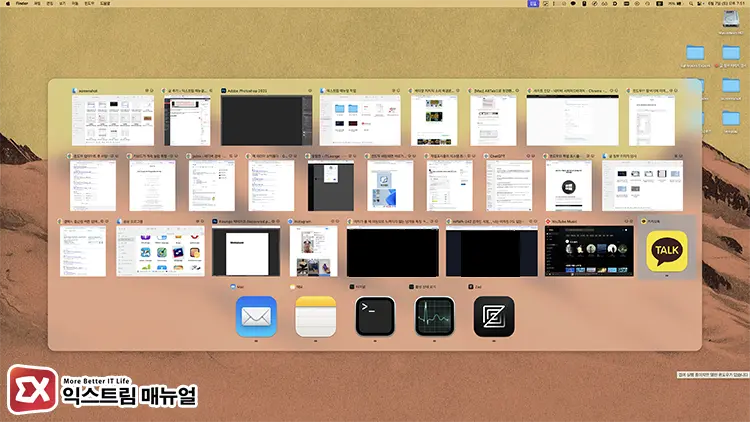Viewport: 750px width, 422px height.
Task: Click the Instagram tile title text
Action: pos(303,222)
